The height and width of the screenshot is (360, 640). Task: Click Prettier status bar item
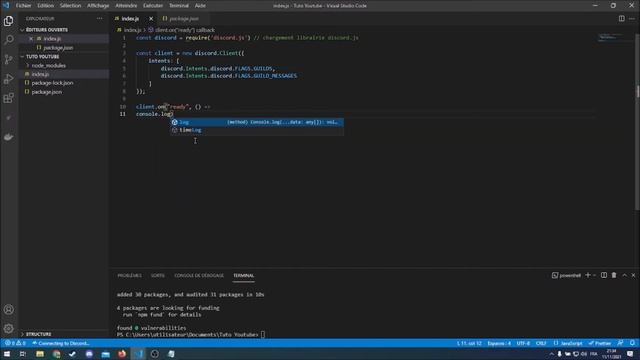[x=600, y=343]
